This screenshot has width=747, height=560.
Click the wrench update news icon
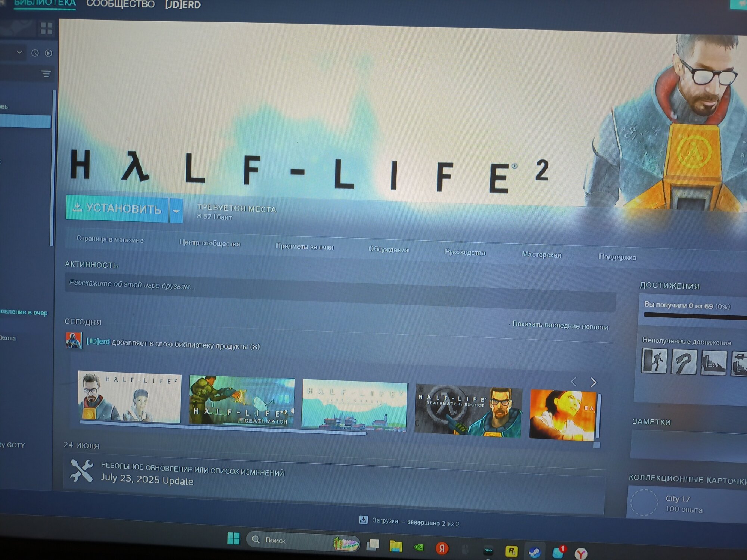tap(82, 471)
